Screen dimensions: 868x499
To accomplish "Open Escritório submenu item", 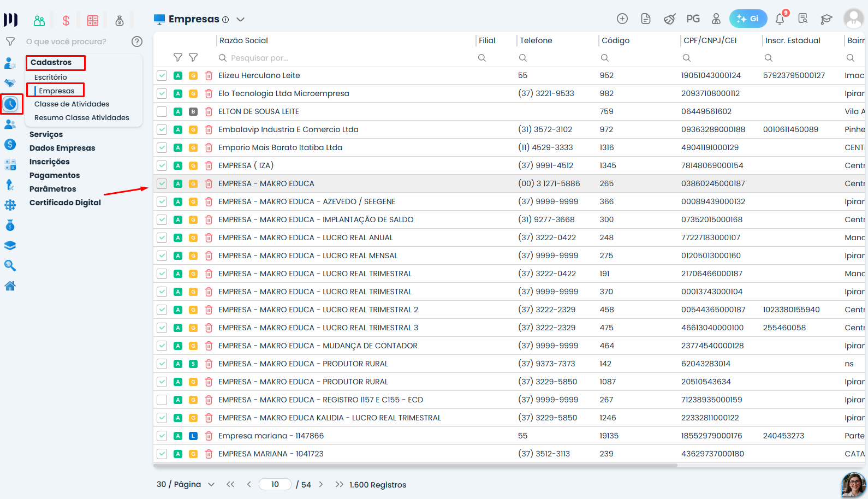I will click(51, 77).
